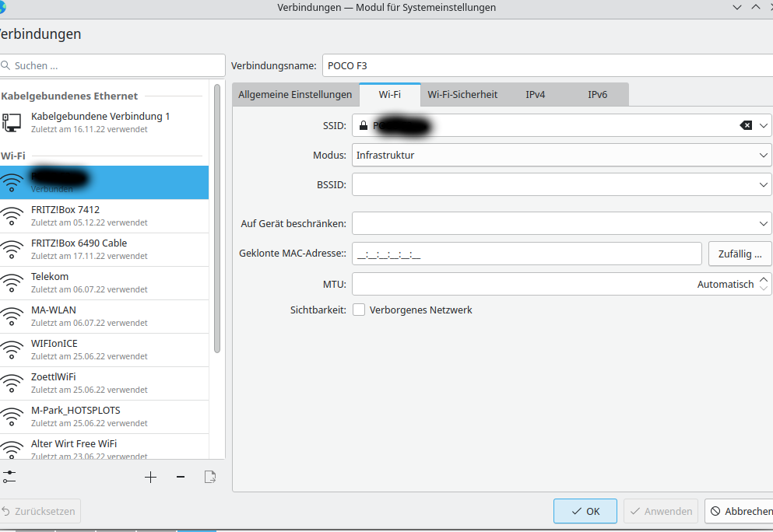Open the connection list configuration sliders icon
The image size is (773, 532).
point(9,477)
